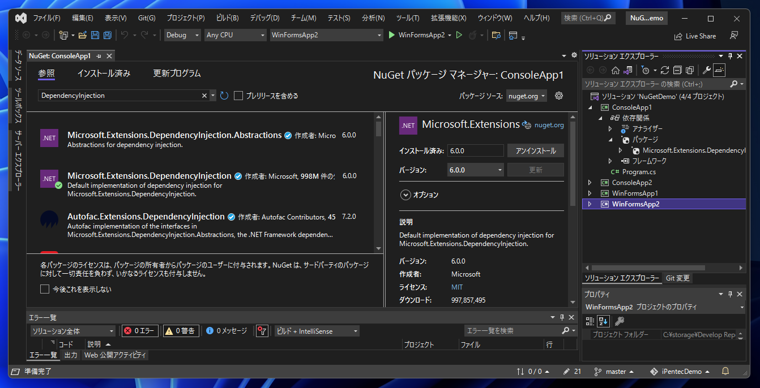Switch to the Output tab at bottom
Viewport: 760px width, 388px height.
(71, 355)
